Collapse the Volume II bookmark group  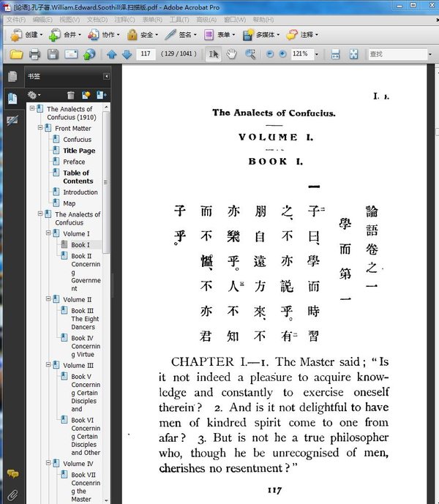coord(48,299)
